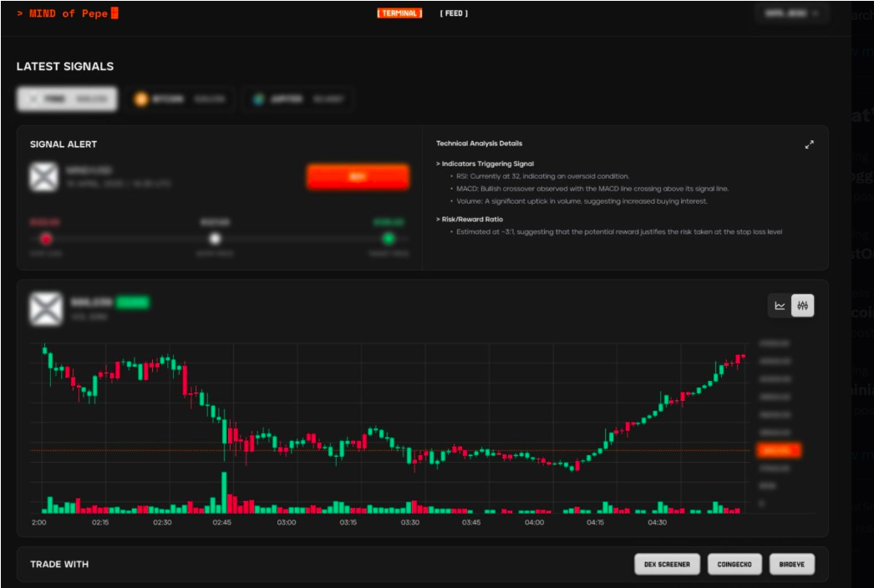
Task: Switch chart to line view
Action: point(780,306)
